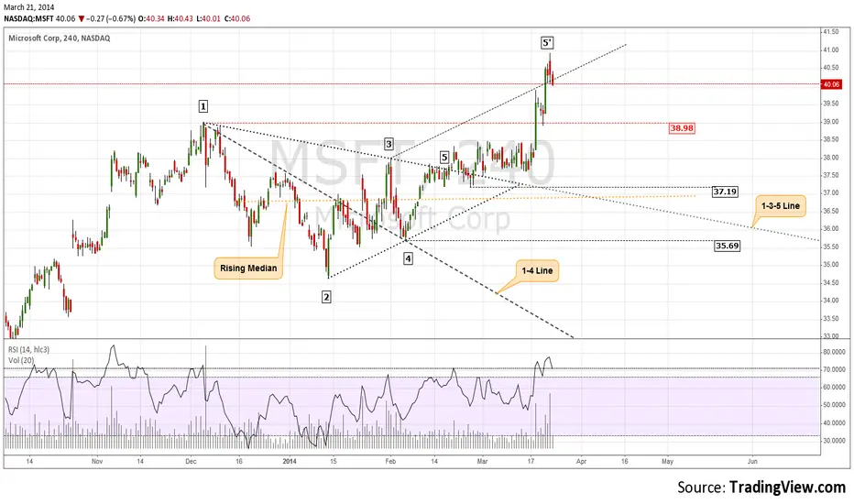Screen dimensions: 854x504
Task: Click the 30.0000 RSI axis value
Action: 834,441
